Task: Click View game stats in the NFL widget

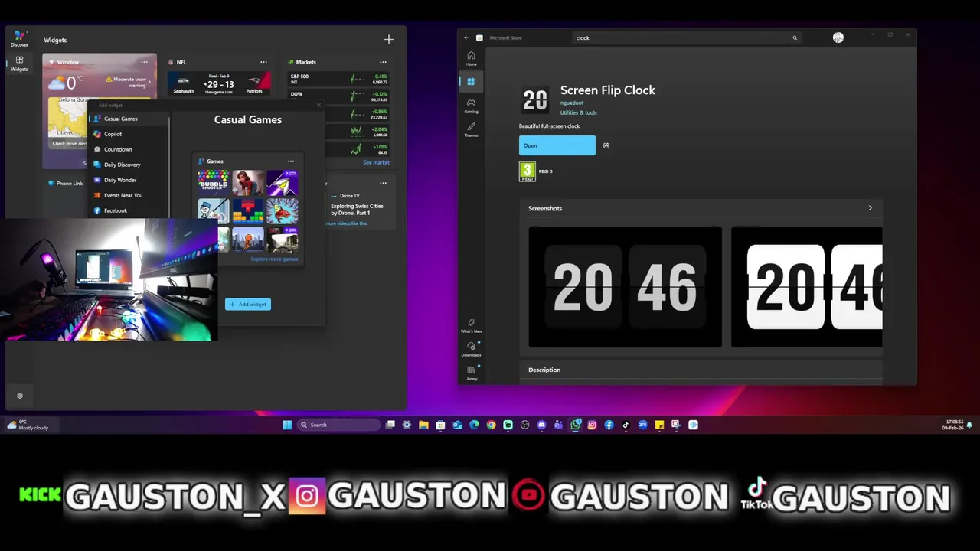Action: pos(218,92)
